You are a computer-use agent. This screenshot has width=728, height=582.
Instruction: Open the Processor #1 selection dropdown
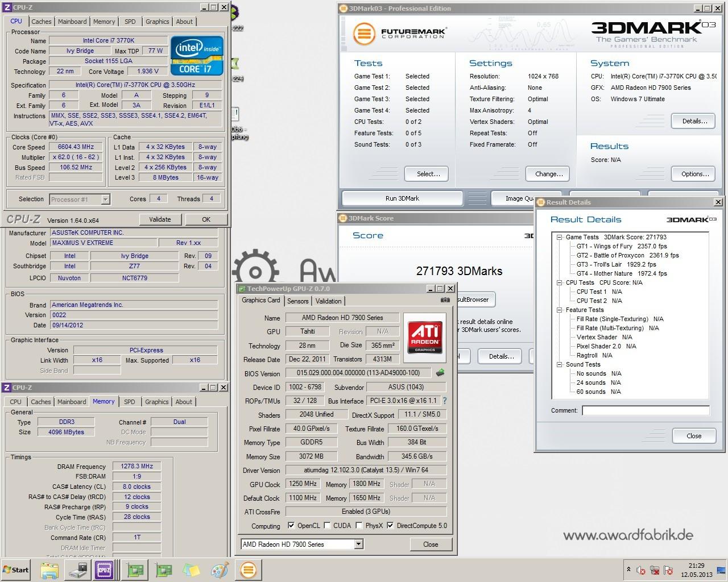(x=105, y=199)
